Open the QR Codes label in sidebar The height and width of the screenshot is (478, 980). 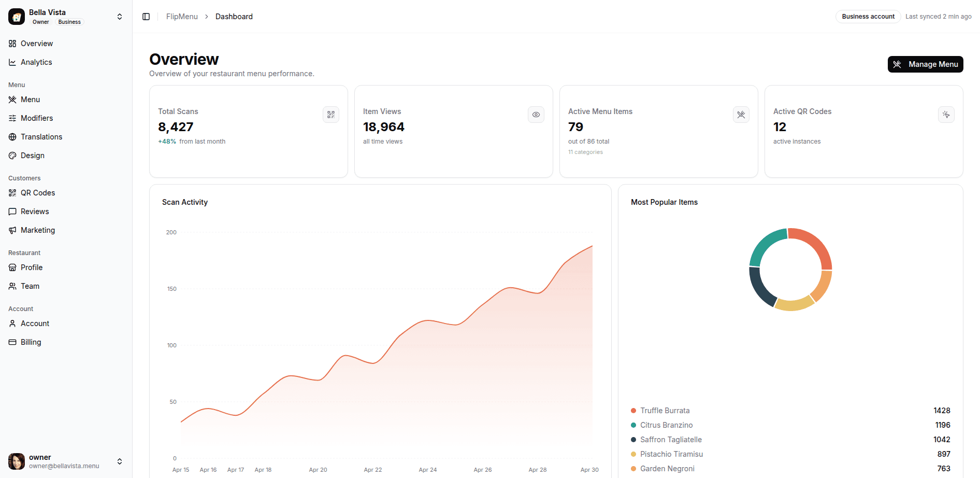(38, 193)
